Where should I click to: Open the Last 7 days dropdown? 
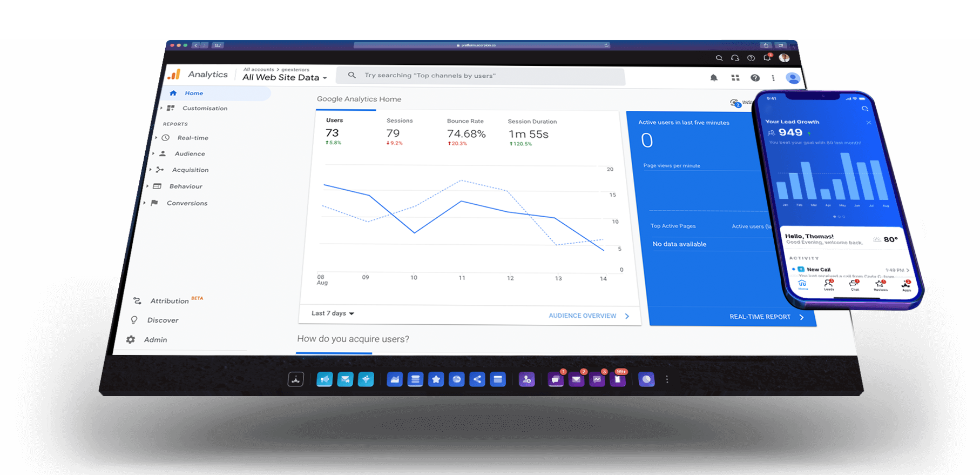point(333,313)
